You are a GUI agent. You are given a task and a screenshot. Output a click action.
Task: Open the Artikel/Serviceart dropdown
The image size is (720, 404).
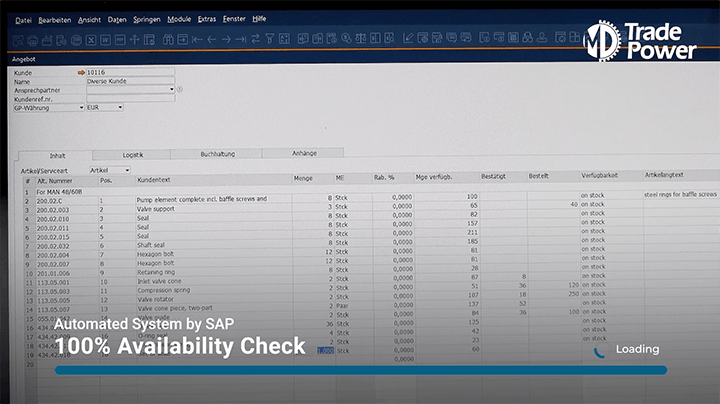coord(127,170)
